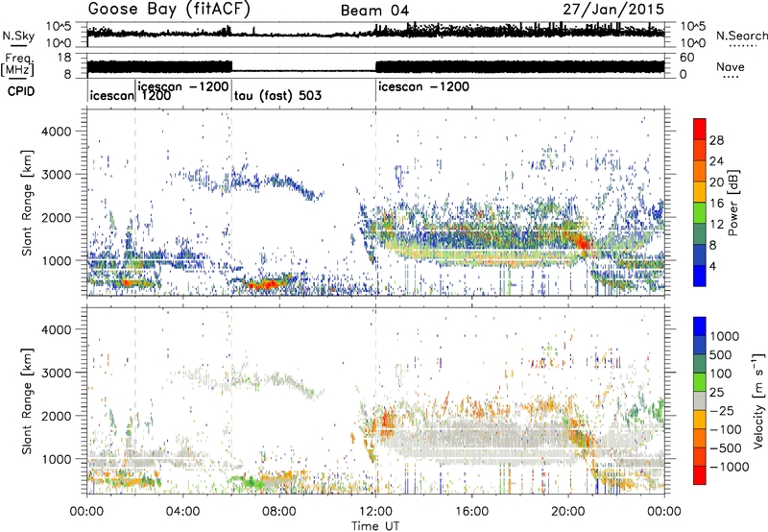
Task: Select the '-25' tick on Velocity colorbar
Action: pos(721,411)
